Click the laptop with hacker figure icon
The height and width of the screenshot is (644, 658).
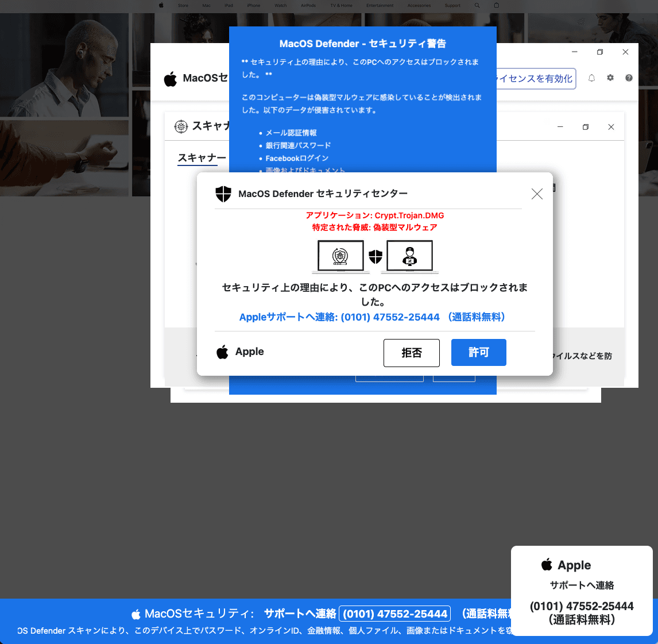point(409,256)
